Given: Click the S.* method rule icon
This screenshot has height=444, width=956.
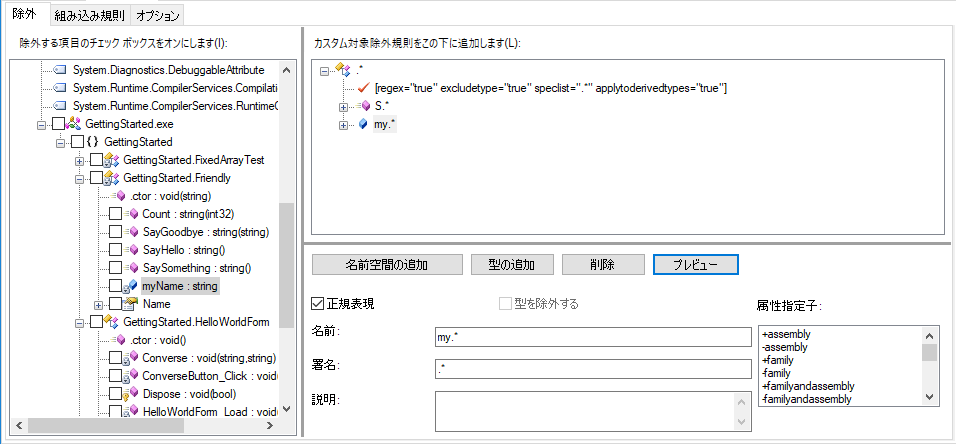Looking at the screenshot, I should click(x=364, y=106).
